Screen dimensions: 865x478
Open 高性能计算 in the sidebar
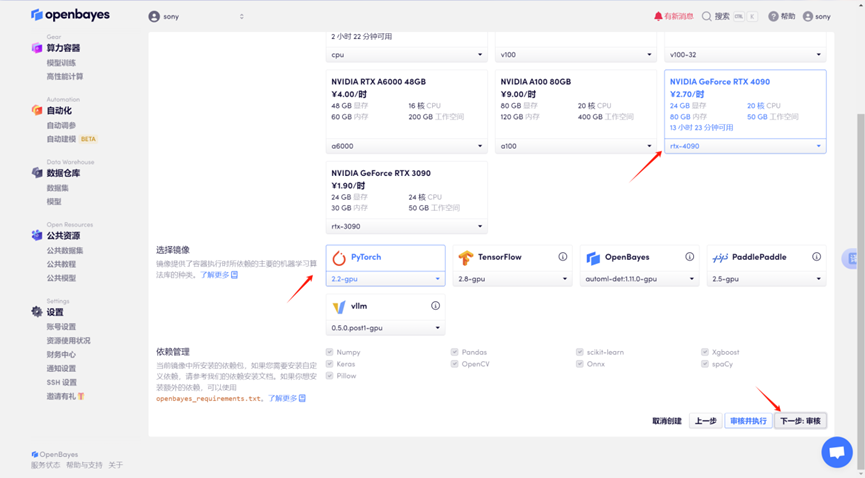point(65,77)
